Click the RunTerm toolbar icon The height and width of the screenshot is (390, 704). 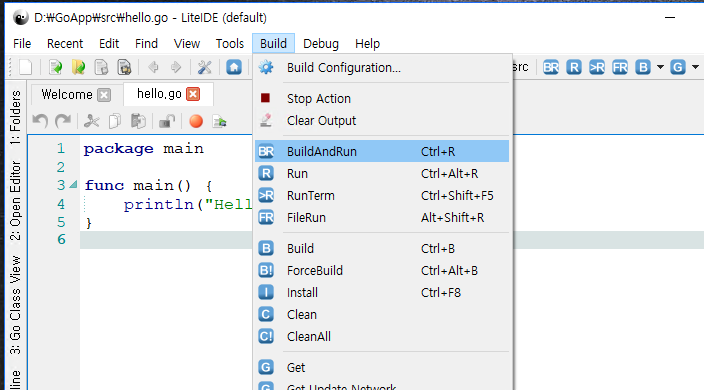[597, 67]
